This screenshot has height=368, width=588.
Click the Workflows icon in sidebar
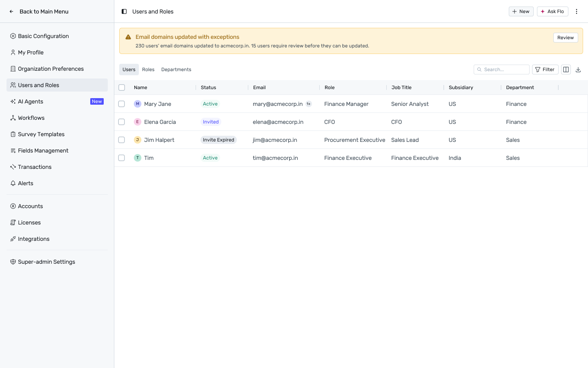pyautogui.click(x=13, y=118)
